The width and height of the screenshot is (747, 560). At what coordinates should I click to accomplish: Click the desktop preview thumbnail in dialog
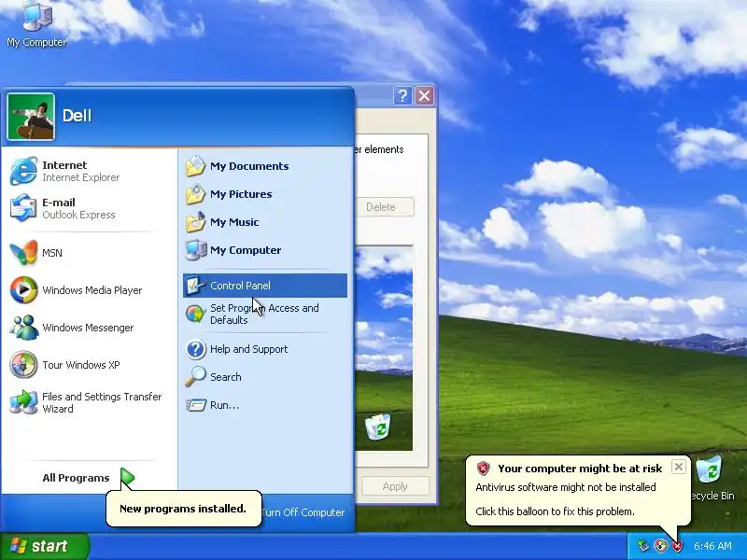click(x=384, y=348)
